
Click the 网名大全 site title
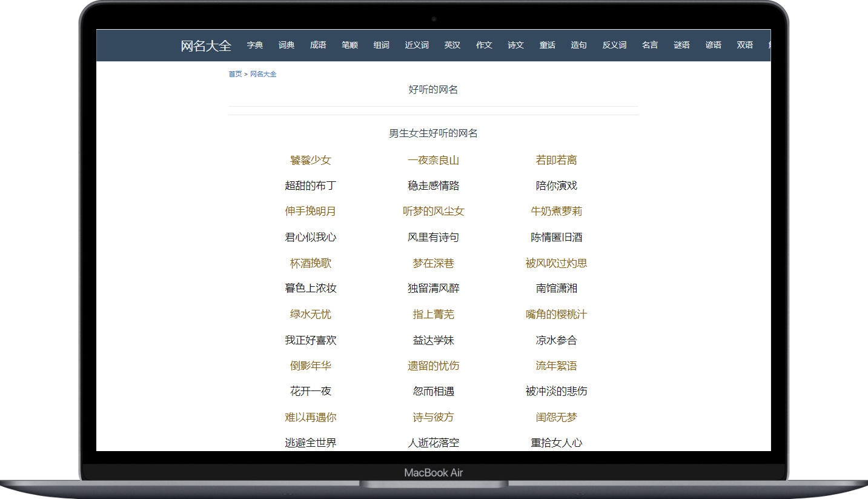coord(206,45)
